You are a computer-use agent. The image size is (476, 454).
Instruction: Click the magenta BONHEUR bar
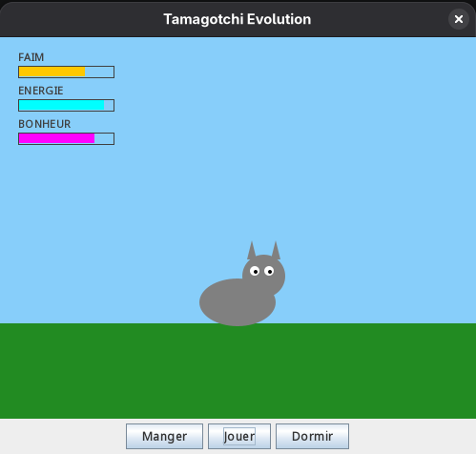66,138
